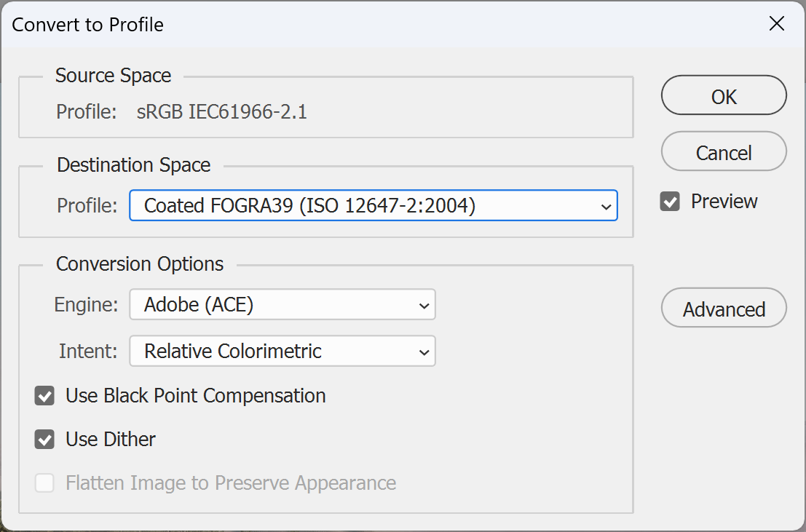Click the Destination Space group label

click(x=134, y=165)
